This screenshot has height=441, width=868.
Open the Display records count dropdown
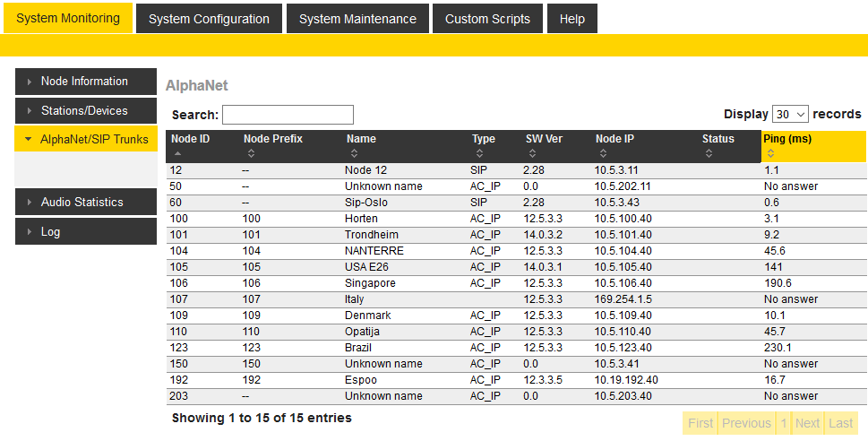[x=790, y=115]
